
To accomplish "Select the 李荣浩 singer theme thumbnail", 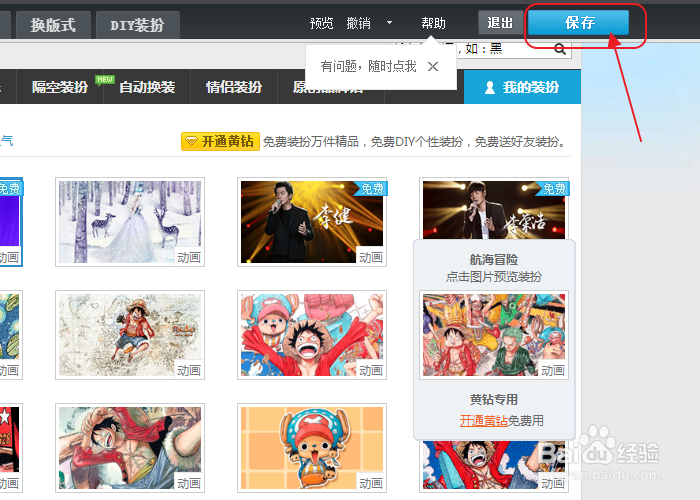I will click(x=494, y=208).
